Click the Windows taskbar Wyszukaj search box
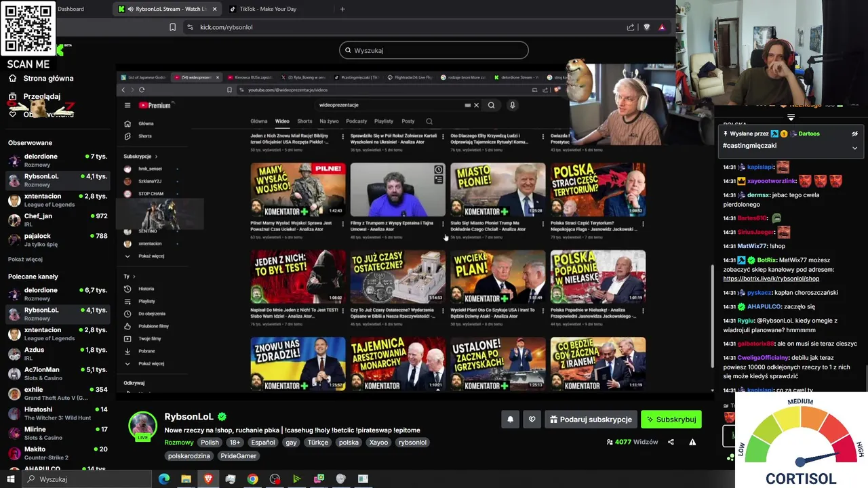The height and width of the screenshot is (488, 868). click(x=87, y=479)
